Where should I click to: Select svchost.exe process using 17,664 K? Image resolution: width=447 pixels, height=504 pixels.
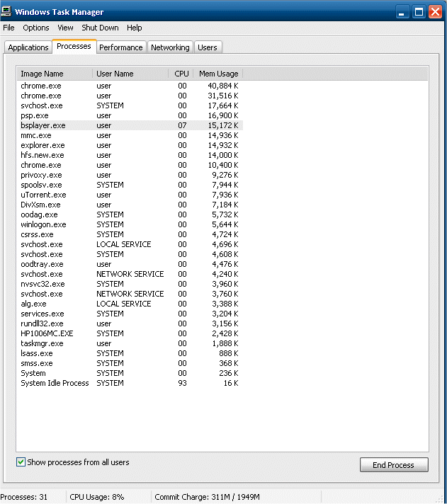point(130,105)
